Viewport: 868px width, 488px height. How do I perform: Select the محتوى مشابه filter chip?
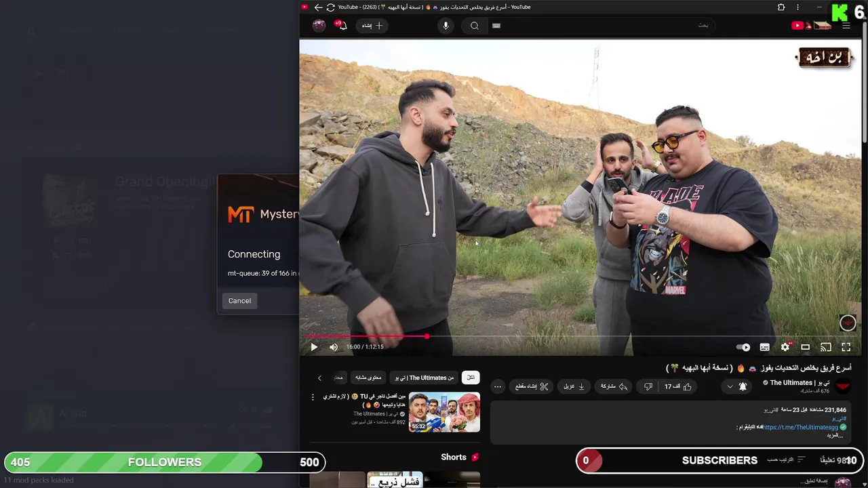(x=369, y=378)
